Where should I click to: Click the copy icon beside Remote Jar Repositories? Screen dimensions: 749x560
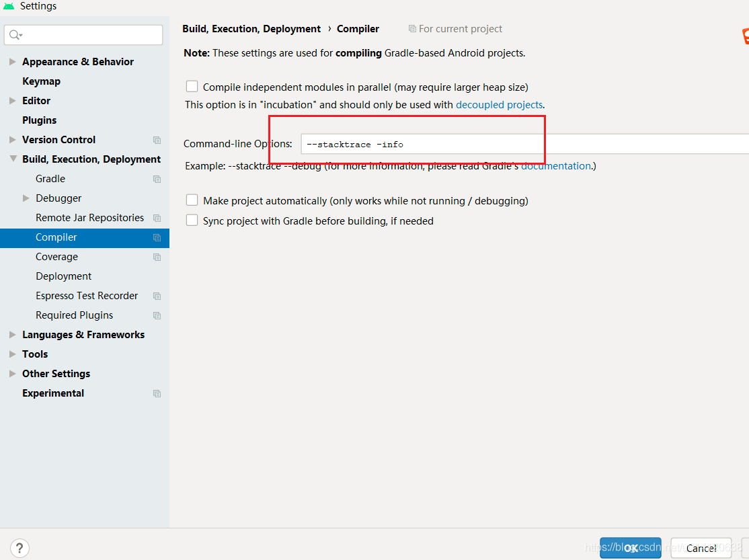tap(157, 218)
